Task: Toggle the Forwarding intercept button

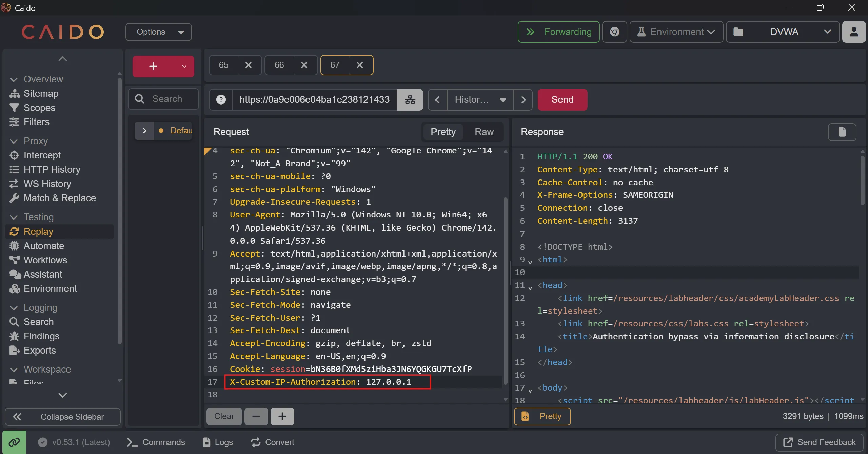Action: (558, 32)
